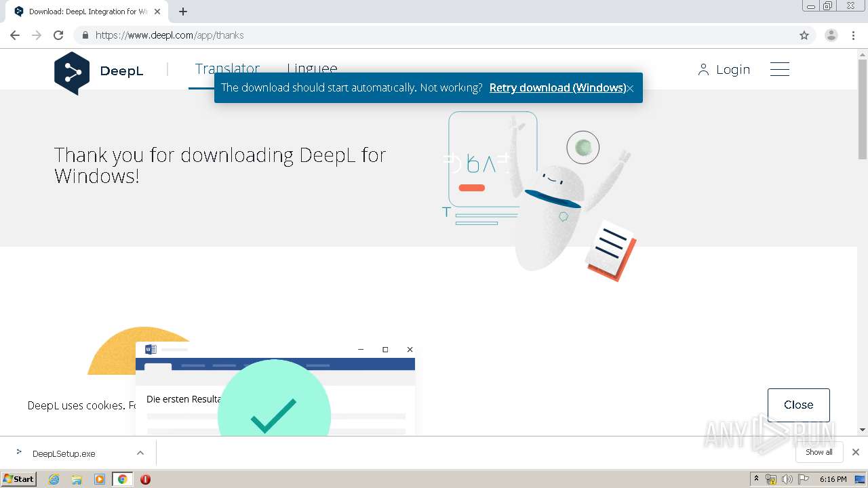
Task: Click the 'Thank you for downloading' heading
Action: (x=220, y=165)
